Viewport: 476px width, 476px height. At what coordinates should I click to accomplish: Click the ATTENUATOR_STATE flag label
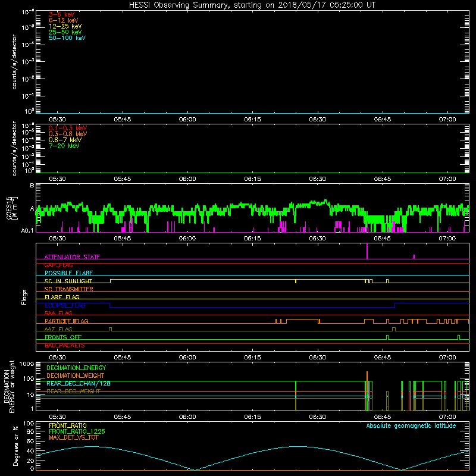click(x=72, y=257)
